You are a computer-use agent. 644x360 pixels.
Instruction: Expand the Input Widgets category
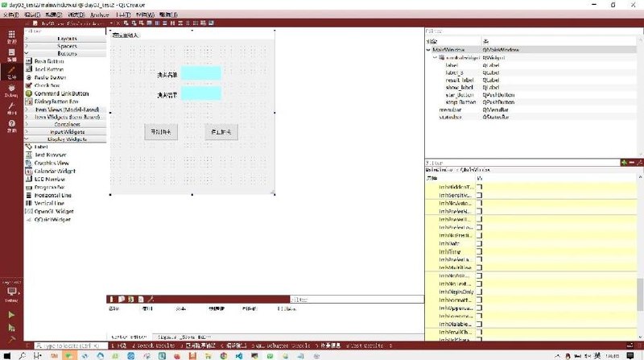coord(66,131)
